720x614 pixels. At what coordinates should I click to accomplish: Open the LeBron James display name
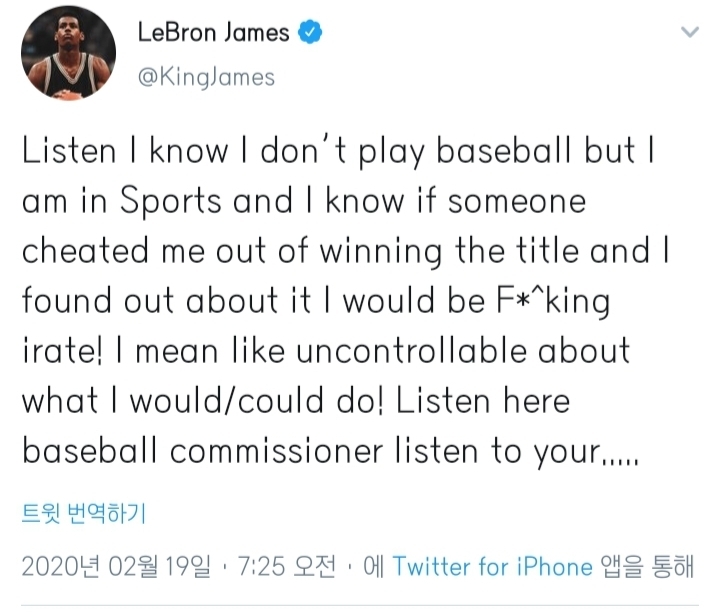pyautogui.click(x=214, y=33)
